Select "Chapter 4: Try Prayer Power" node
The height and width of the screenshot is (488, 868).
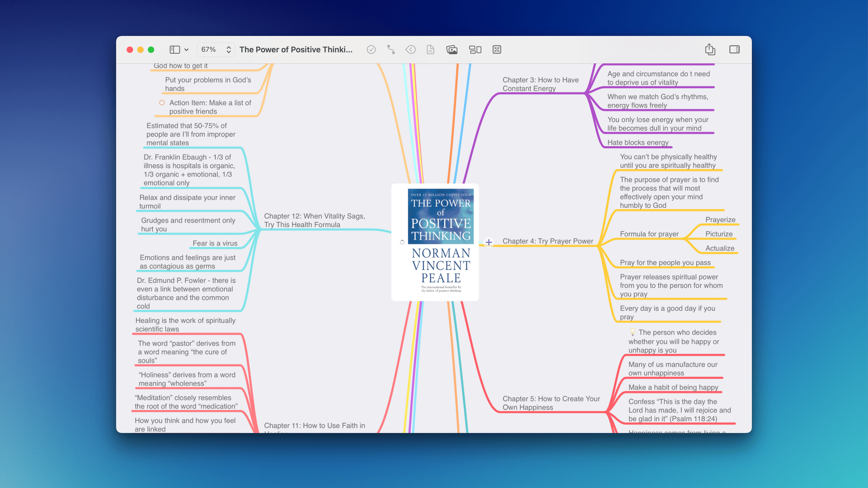[548, 241]
